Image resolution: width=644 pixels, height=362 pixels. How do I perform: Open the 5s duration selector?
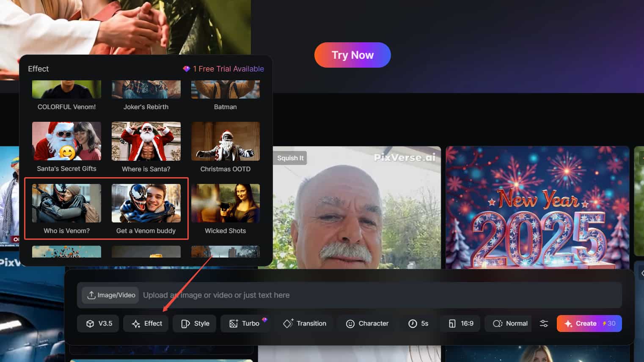coord(418,324)
